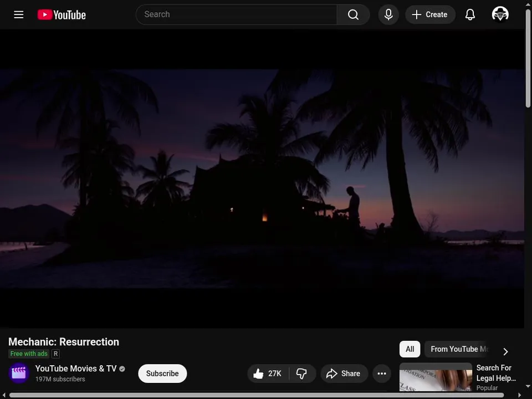532x399 pixels.
Task: Click the Mechanic: Resurrection title
Action: tap(64, 342)
